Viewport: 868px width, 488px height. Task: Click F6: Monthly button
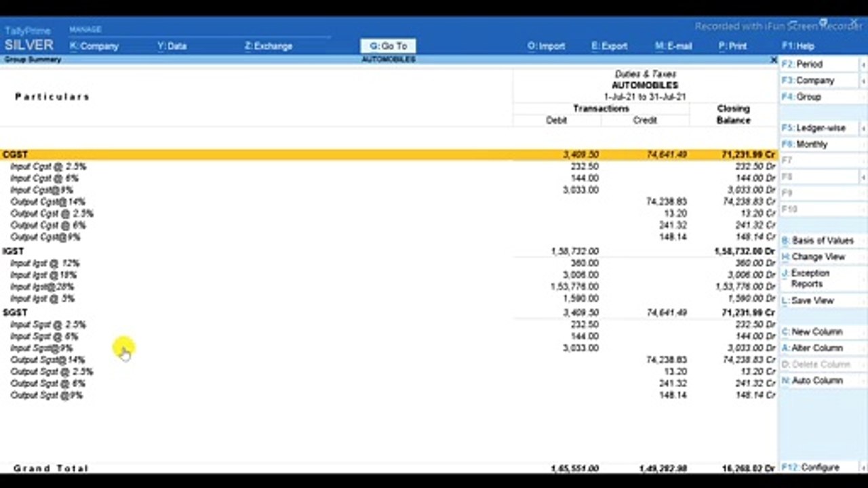coord(822,144)
